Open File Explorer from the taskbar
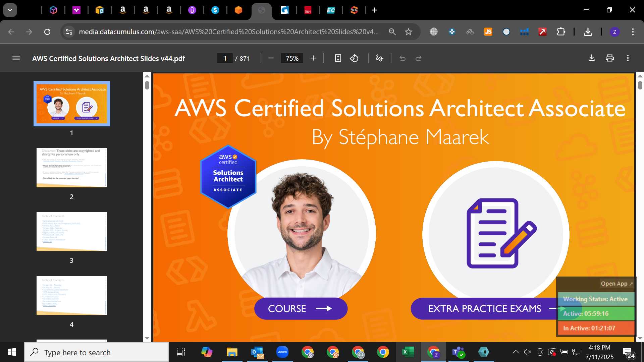 pyautogui.click(x=232, y=352)
